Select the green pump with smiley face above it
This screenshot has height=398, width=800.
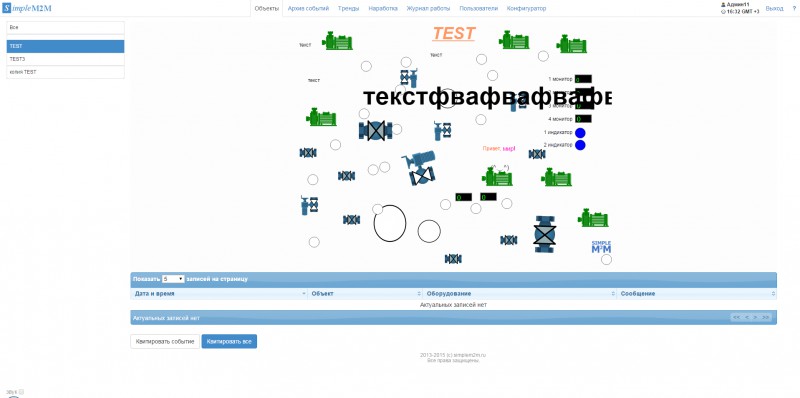click(497, 177)
